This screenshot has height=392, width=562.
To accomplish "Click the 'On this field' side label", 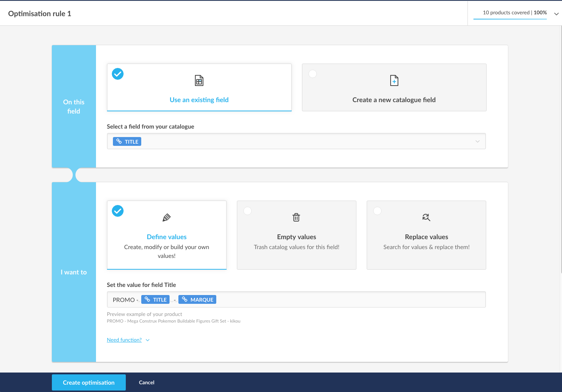I will pos(74,107).
